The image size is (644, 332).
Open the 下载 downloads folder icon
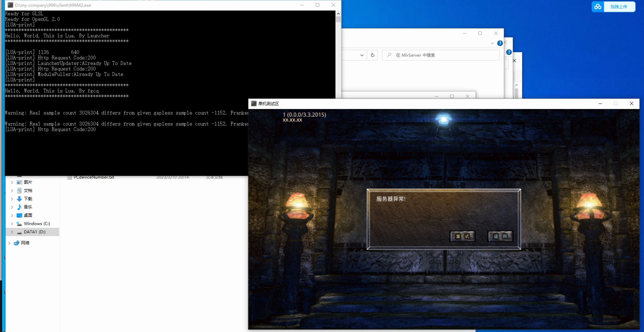(20, 199)
